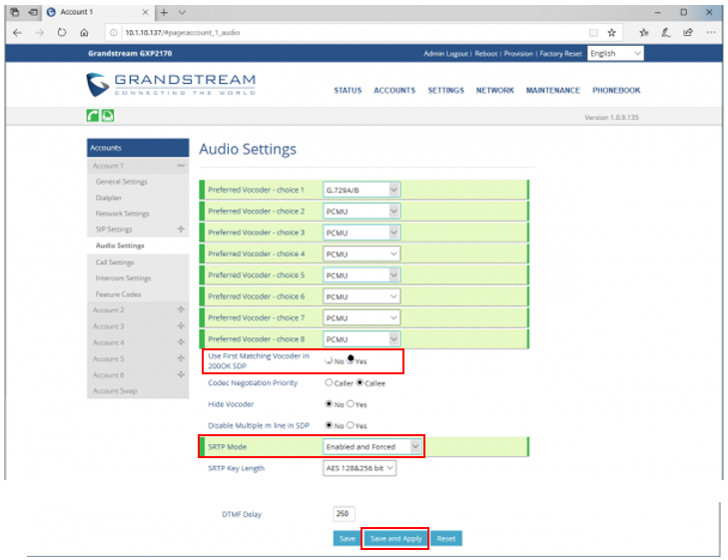Click the green phone handset icon
The height and width of the screenshot is (560, 728).
93,116
